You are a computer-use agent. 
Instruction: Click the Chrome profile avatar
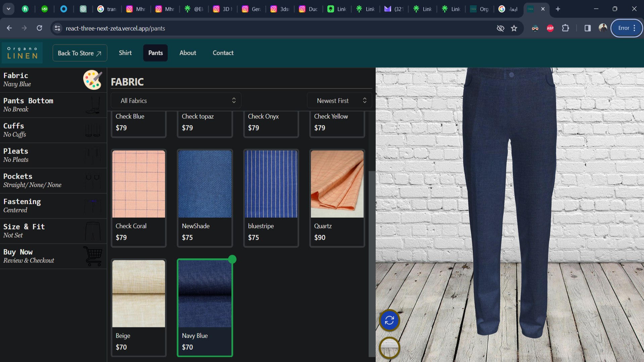[x=603, y=28]
